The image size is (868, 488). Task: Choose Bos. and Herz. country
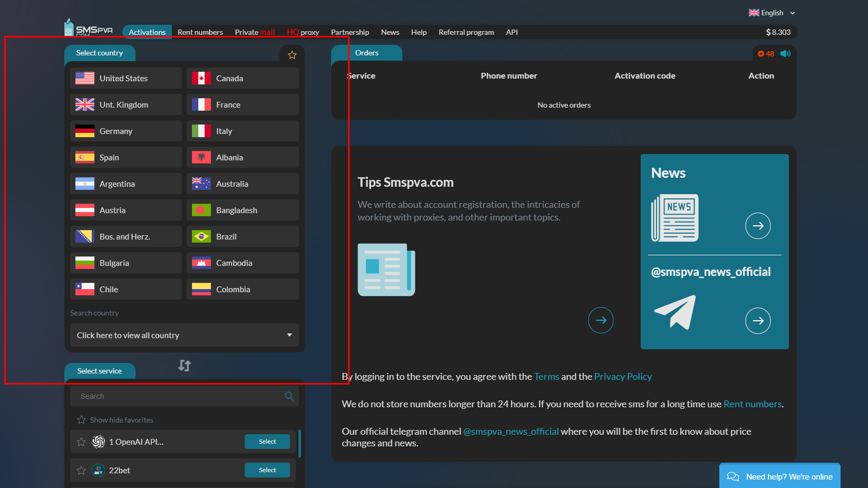click(x=126, y=236)
